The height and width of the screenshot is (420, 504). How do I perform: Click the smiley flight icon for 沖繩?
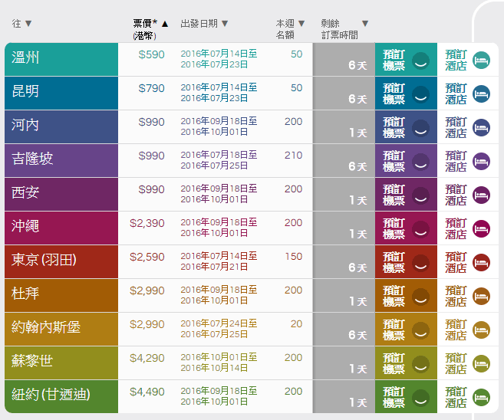(x=420, y=229)
